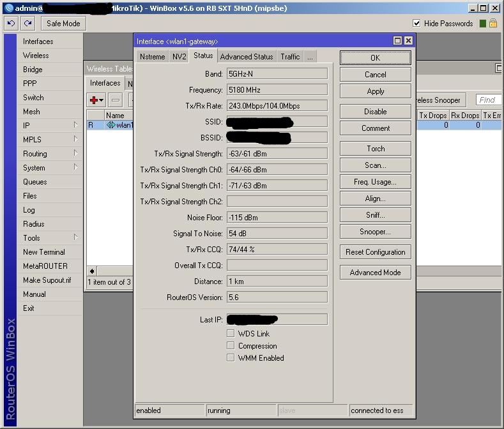504x429 pixels.
Task: Click the OK button
Action: (376, 58)
